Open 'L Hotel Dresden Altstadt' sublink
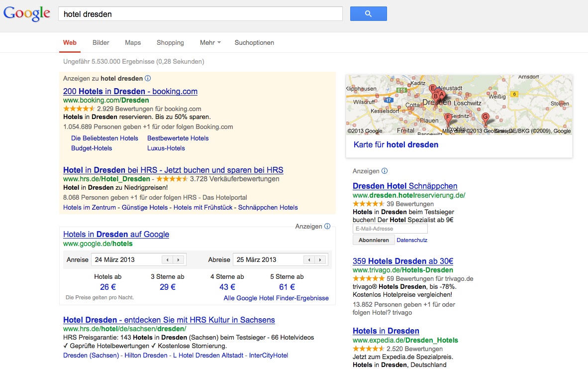The width and height of the screenshot is (588, 369). tap(208, 355)
